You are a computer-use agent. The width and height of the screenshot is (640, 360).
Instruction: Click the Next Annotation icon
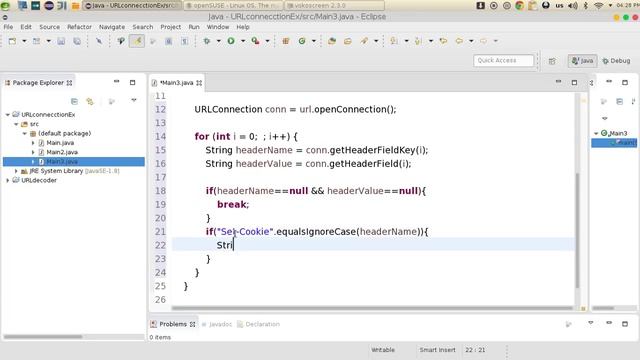[394, 41]
